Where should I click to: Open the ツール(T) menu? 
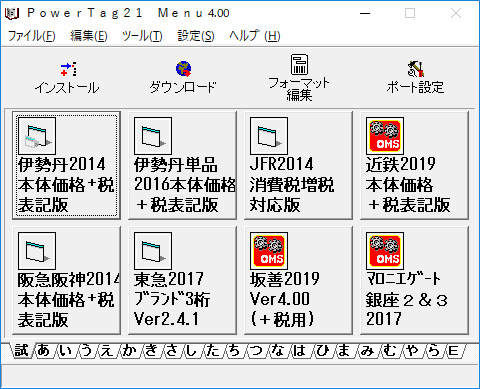[x=142, y=36]
